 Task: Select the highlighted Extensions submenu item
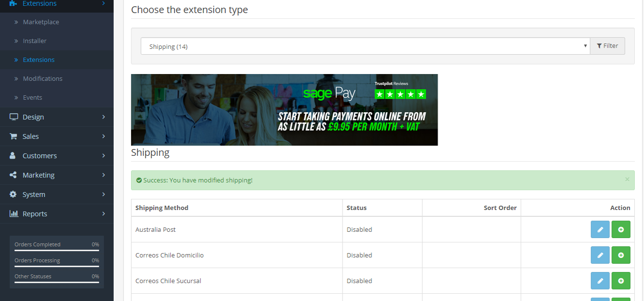click(57, 60)
